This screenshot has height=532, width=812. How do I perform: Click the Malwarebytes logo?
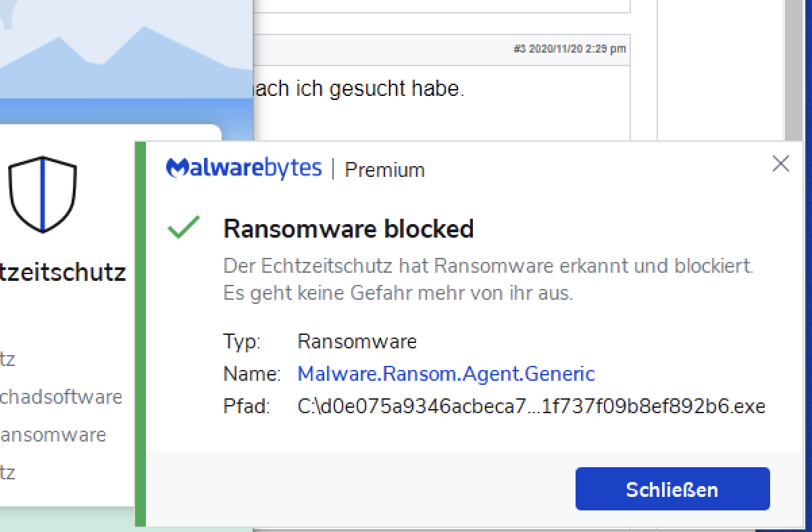(x=244, y=167)
